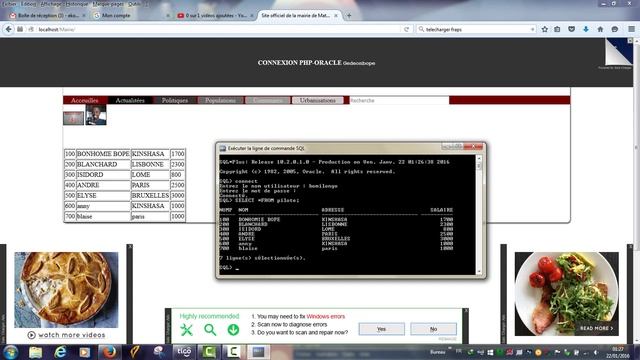The height and width of the screenshot is (360, 640).
Task: Click the green download arrow icon in ad
Action: point(233,329)
